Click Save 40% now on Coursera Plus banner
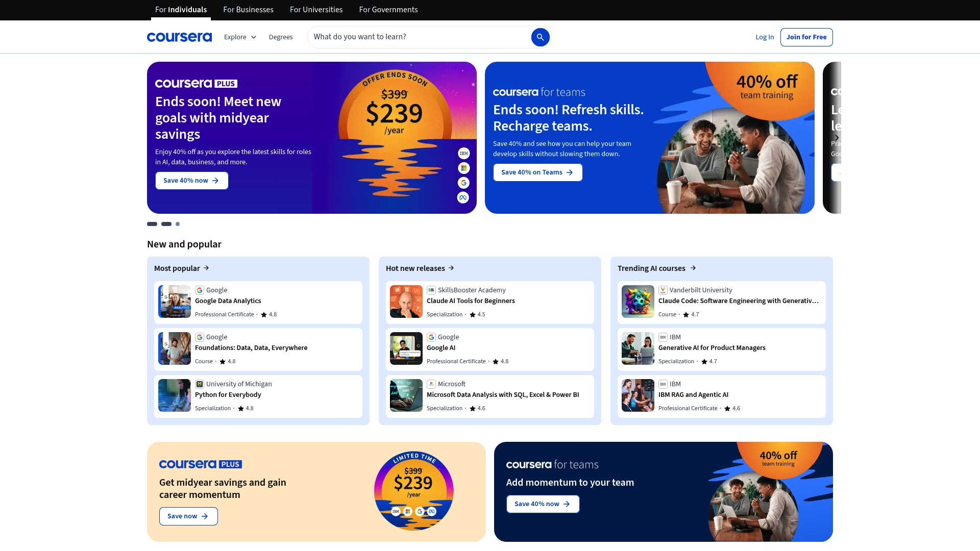The width and height of the screenshot is (980, 551). pyautogui.click(x=192, y=181)
